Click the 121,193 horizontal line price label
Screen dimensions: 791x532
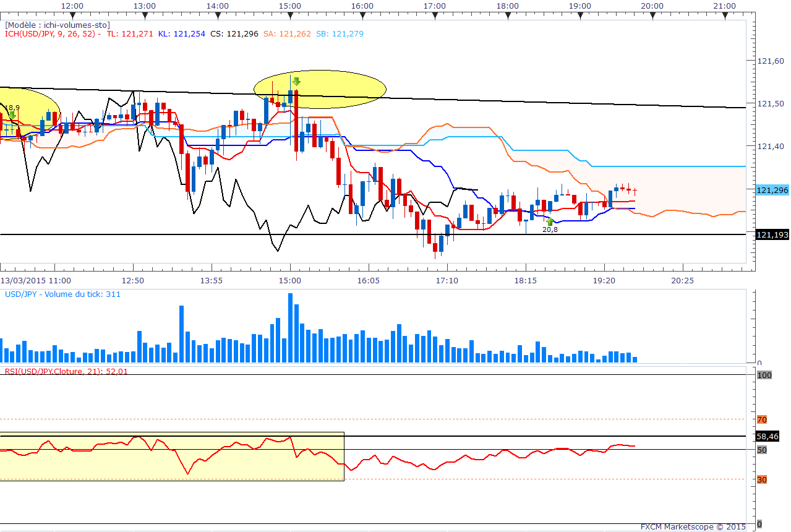(772, 234)
